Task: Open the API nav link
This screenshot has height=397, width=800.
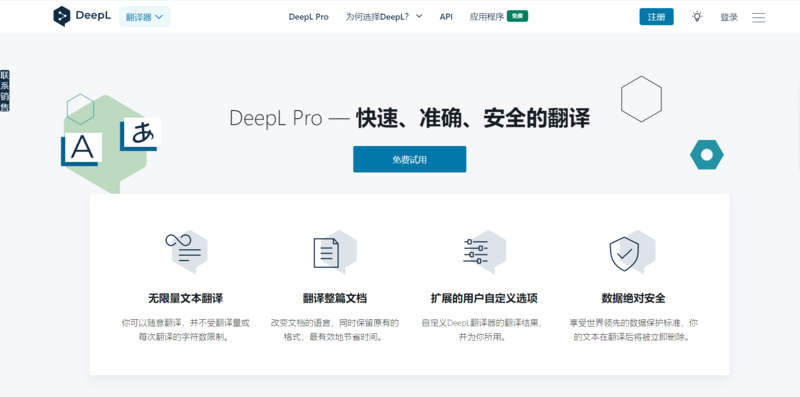Action: [x=446, y=17]
